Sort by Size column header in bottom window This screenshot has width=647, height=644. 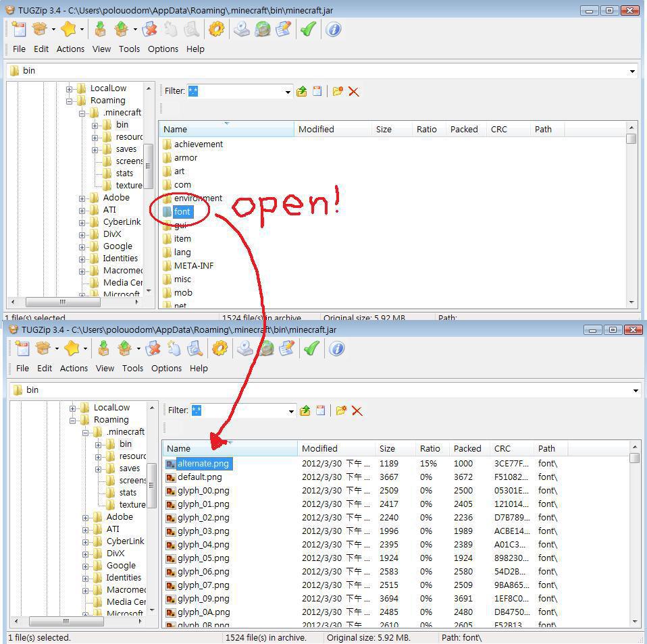[x=395, y=448]
